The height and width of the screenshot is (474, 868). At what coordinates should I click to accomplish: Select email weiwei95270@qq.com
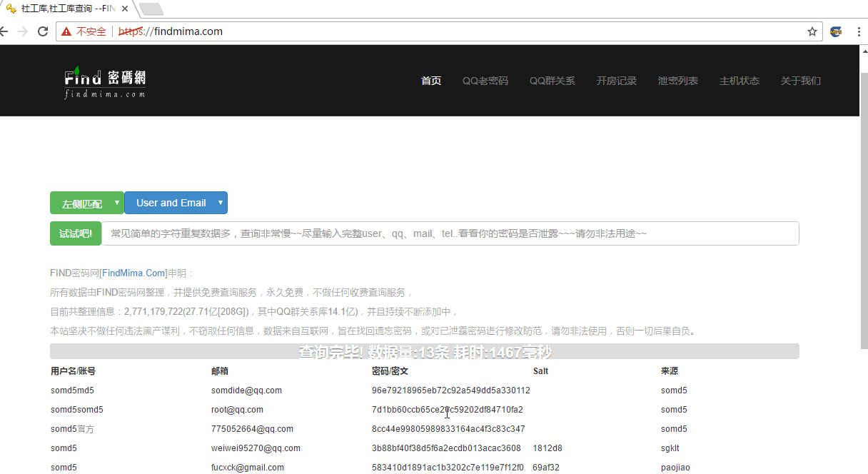coord(256,448)
